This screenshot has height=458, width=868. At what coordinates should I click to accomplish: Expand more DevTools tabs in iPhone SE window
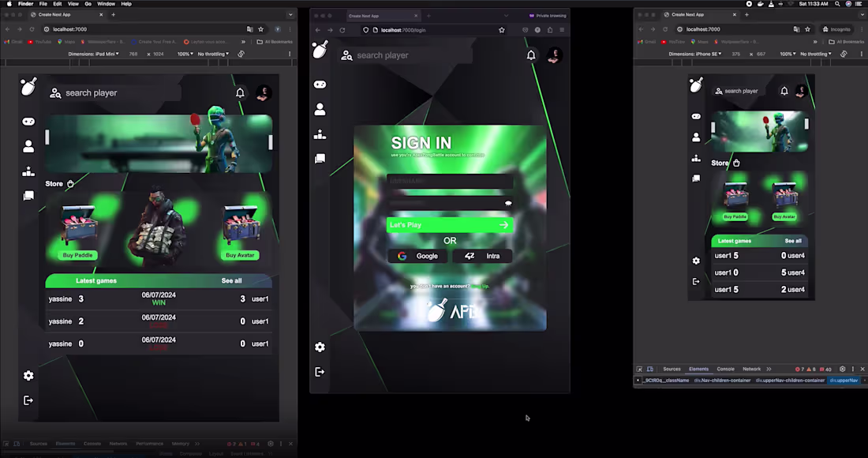point(769,369)
